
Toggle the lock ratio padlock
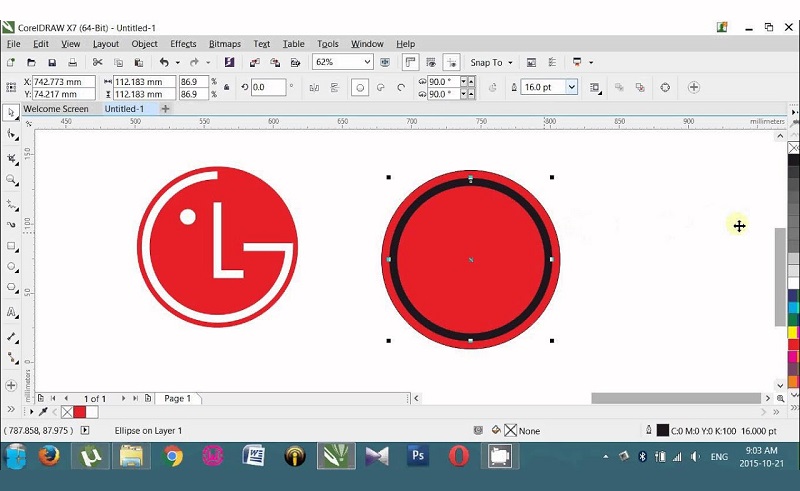227,88
